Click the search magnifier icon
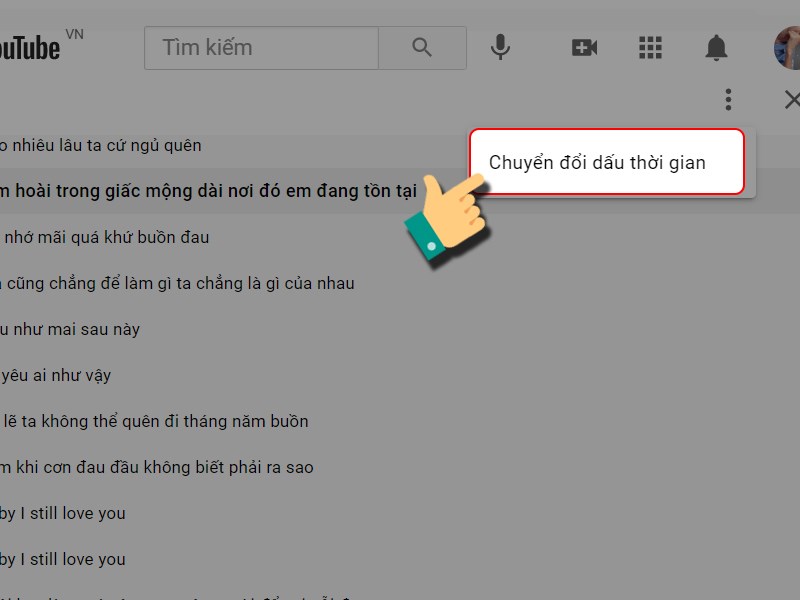The image size is (800, 600). click(x=421, y=47)
